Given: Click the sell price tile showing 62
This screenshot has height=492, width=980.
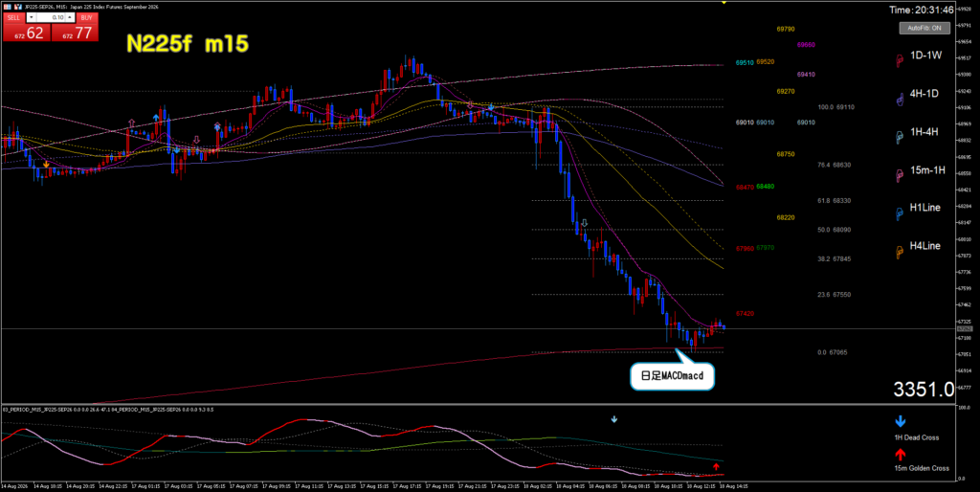Looking at the screenshot, I should pos(26,33).
